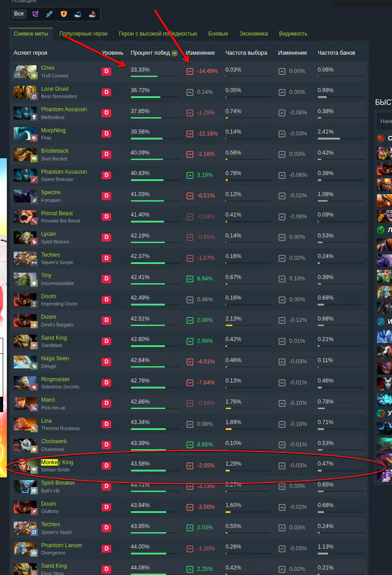Open the Phantom Lancer hero link

click(62, 545)
